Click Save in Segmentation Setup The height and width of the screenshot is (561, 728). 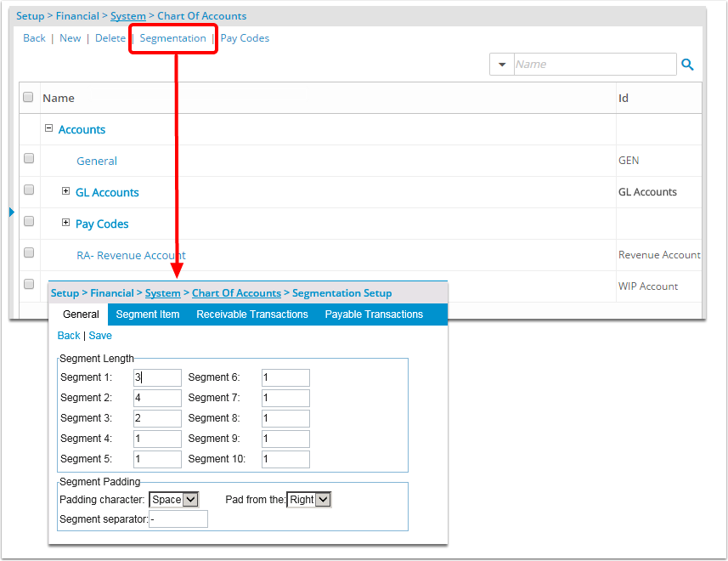pyautogui.click(x=100, y=336)
